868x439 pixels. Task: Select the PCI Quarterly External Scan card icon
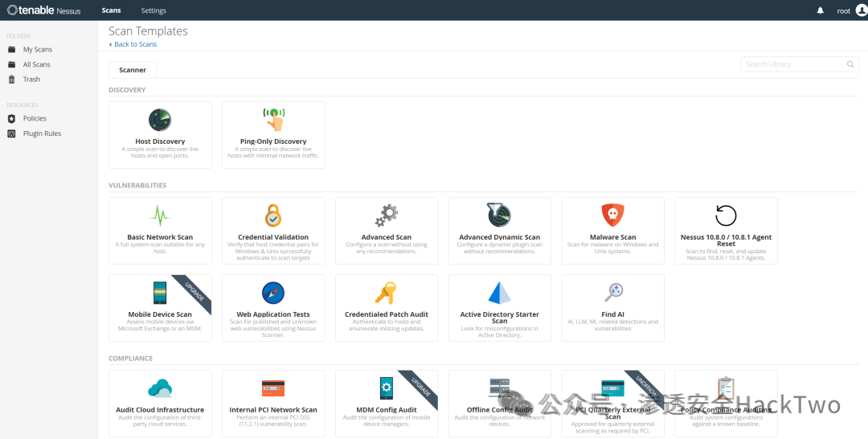click(612, 388)
